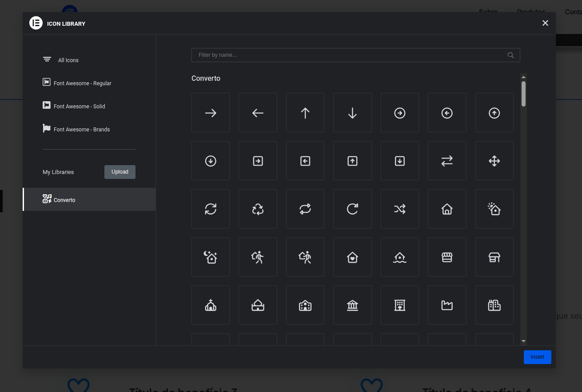The image size is (582, 392).
Task: Select the bank building with columns icon
Action: [352, 305]
